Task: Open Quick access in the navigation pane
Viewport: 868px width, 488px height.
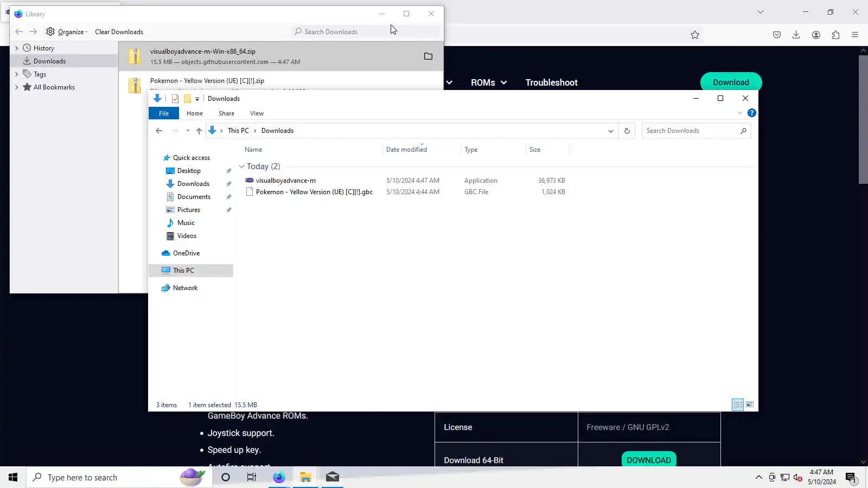Action: (191, 158)
